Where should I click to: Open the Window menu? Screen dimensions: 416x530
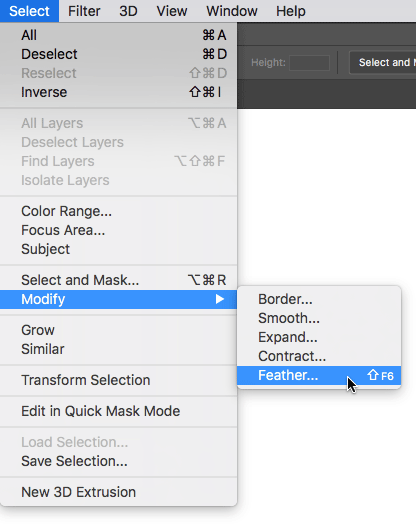coord(232,11)
